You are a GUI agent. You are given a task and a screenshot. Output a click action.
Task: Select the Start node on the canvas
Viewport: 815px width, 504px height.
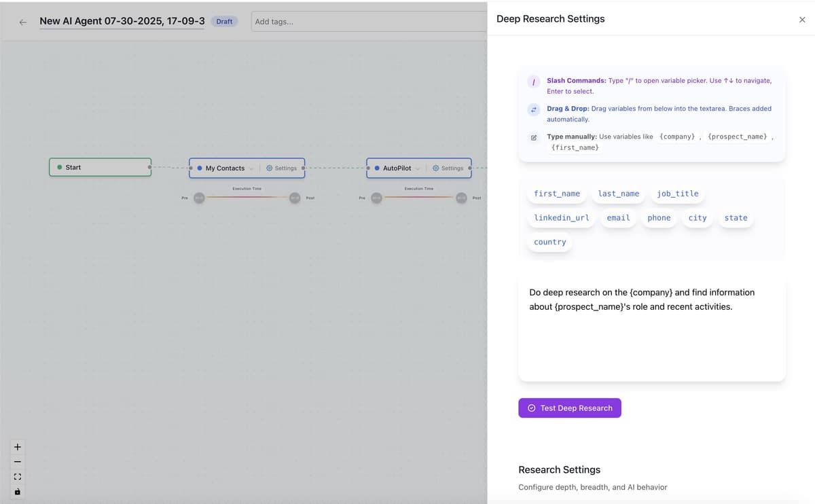[100, 166]
